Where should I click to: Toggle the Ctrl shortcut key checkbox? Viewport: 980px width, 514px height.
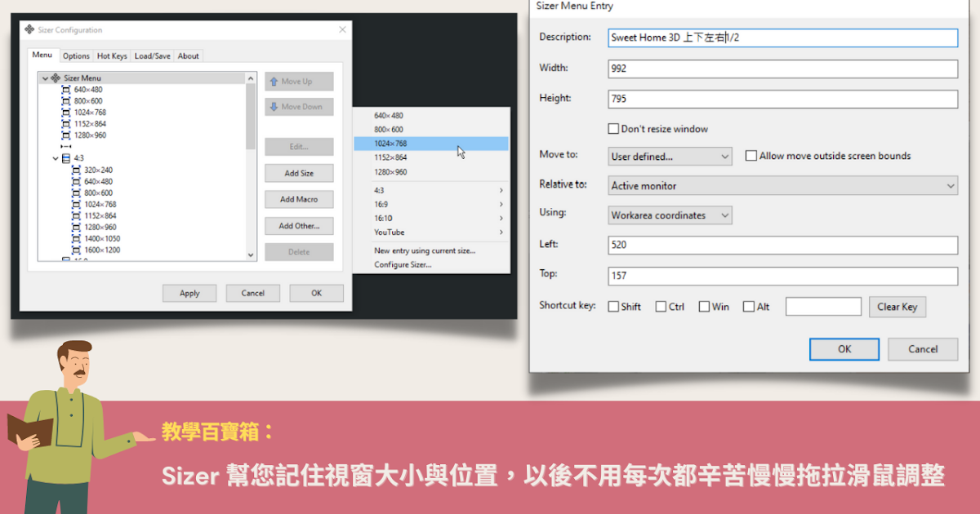(x=660, y=306)
